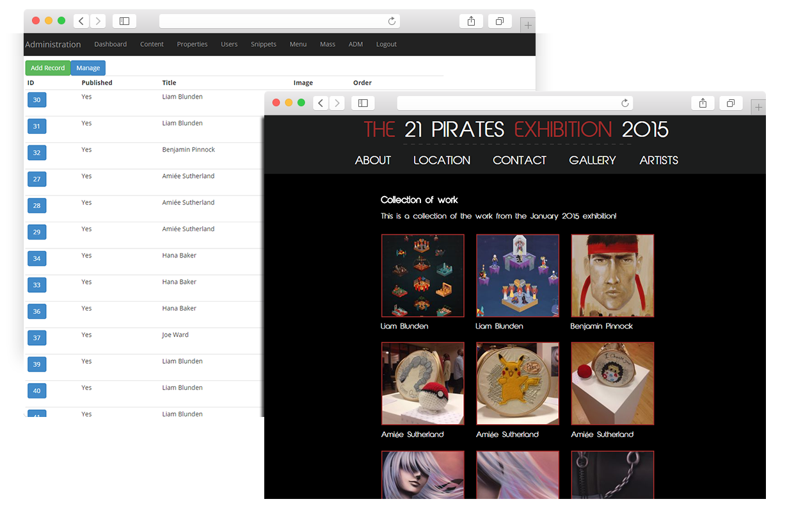
Task: Click the Administration brand link
Action: point(53,44)
